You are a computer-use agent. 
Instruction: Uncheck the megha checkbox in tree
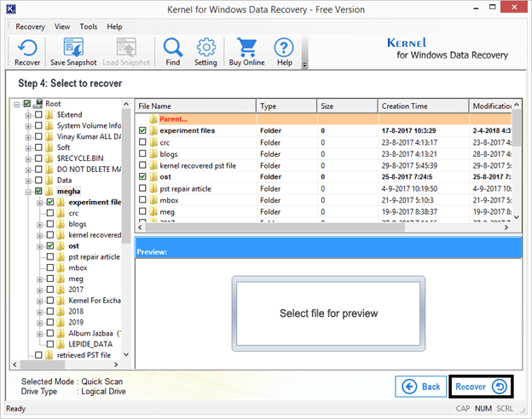pyautogui.click(x=38, y=191)
